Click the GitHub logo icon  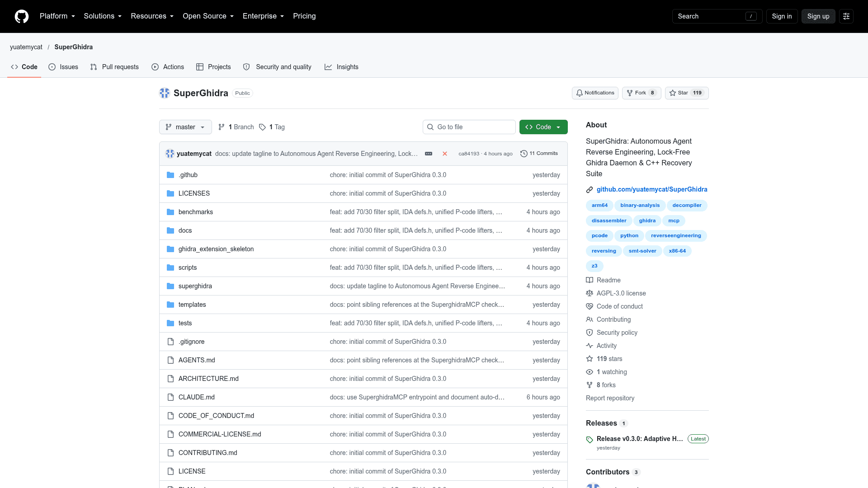click(x=22, y=16)
